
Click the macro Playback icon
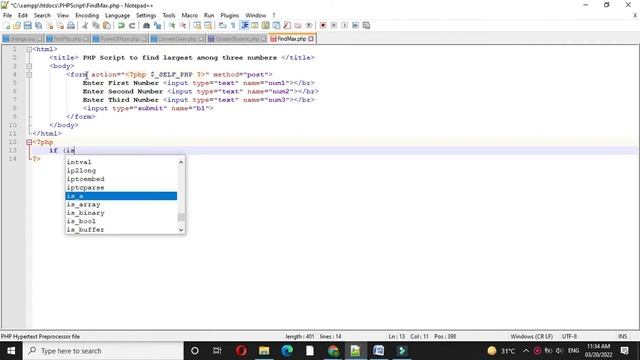coord(344,25)
